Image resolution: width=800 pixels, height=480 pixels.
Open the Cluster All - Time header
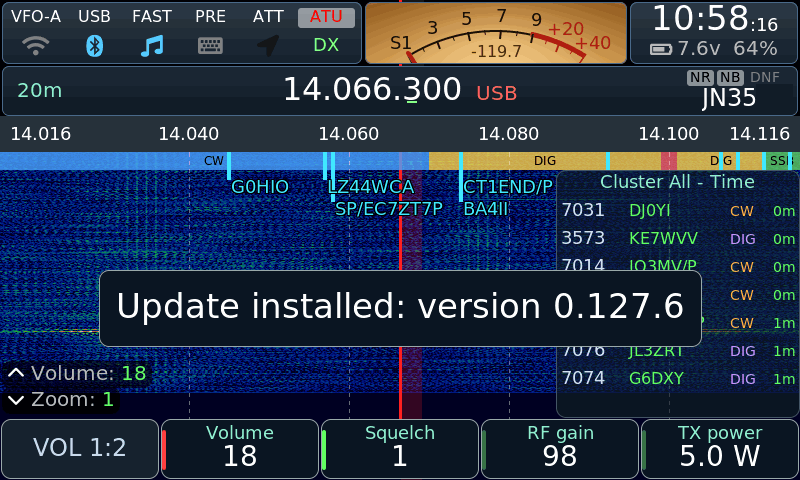[677, 182]
